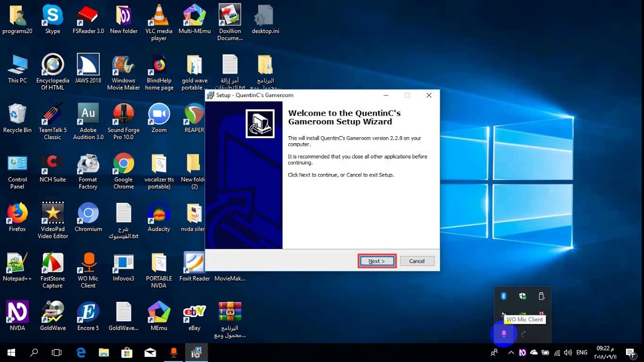The width and height of the screenshot is (644, 362).
Task: Select the TeamTalk 5 Classic shortcut
Action: coord(53,122)
